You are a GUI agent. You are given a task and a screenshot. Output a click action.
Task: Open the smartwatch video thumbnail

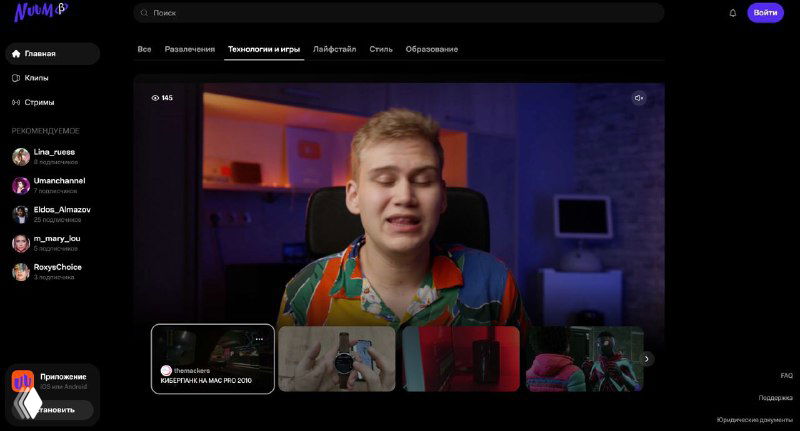coord(337,359)
